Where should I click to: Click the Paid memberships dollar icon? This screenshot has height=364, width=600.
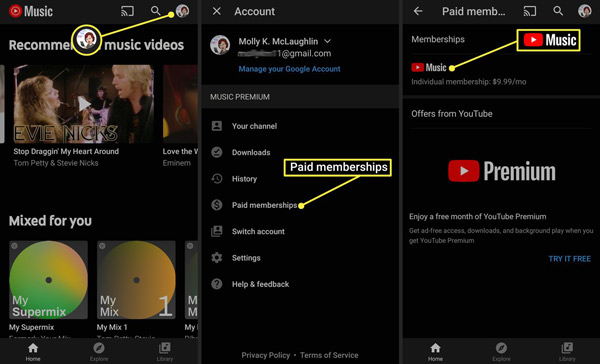(x=217, y=205)
